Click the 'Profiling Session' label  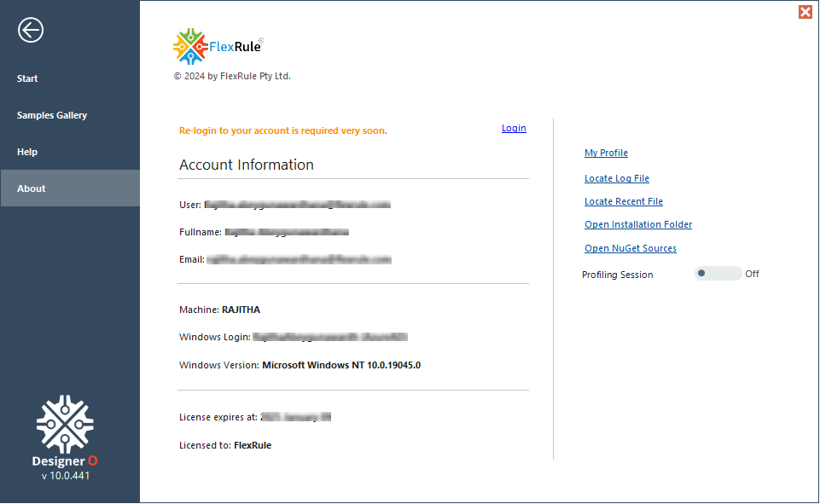(x=617, y=275)
